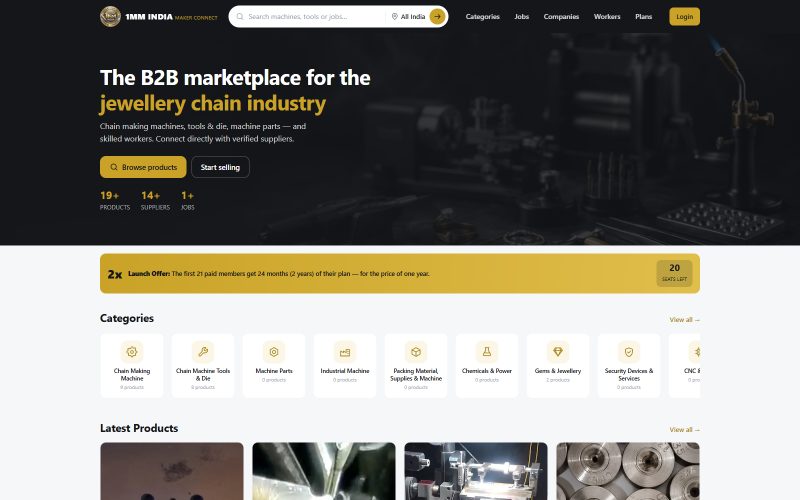Screen dimensions: 800x500
Task: Click the Chemicals & Power category label
Action: [487, 371]
